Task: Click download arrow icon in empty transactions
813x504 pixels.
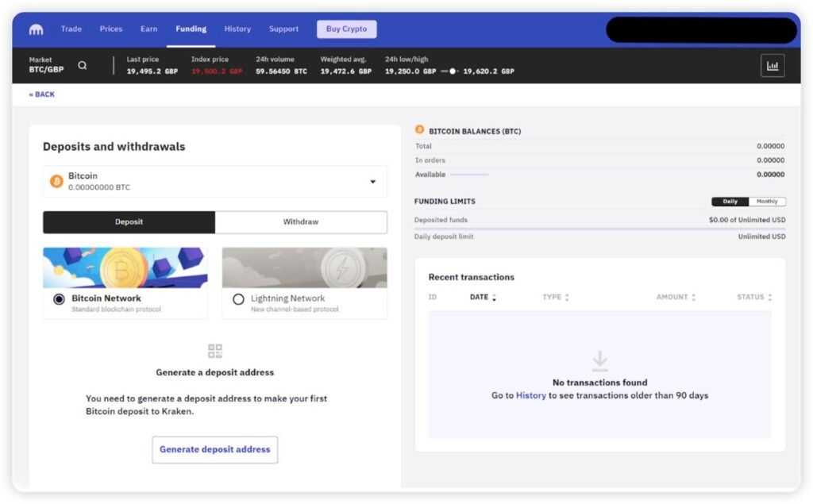Action: coord(599,360)
